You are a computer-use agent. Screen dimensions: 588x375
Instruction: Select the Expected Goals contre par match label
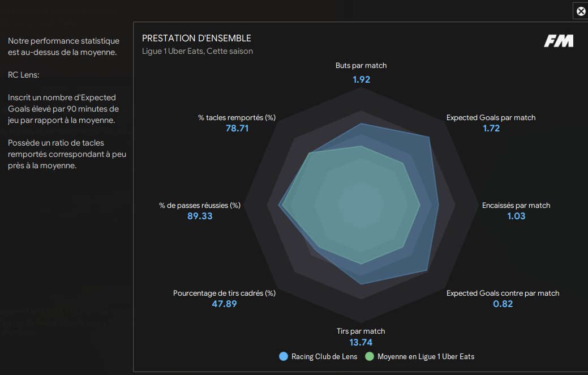pos(503,293)
